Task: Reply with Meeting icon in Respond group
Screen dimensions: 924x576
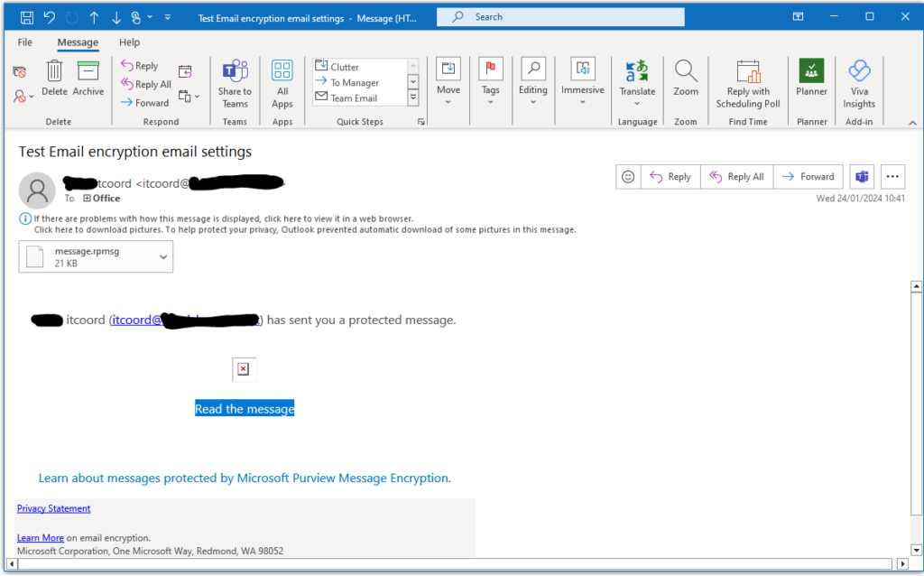Action: point(185,71)
